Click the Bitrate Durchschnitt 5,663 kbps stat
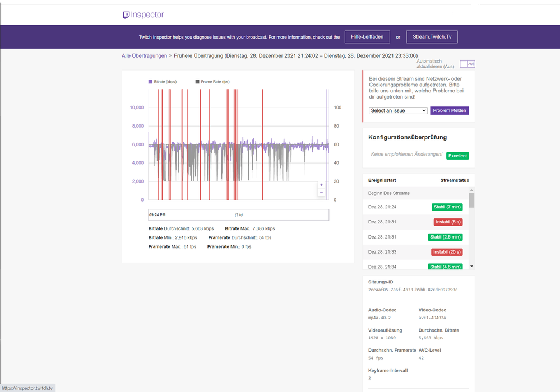 click(181, 228)
